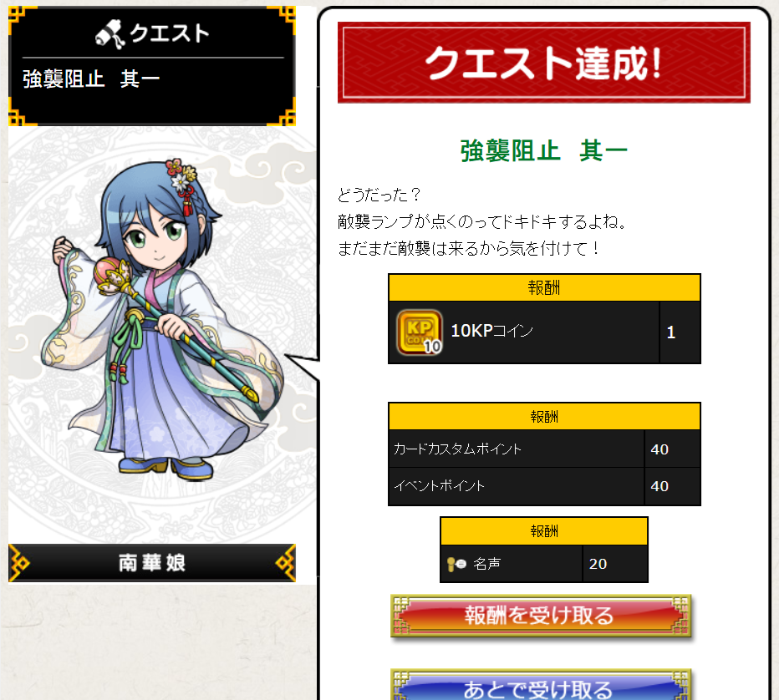Viewport: 779px width, 700px height.
Task: Click the あとで受け取る blue button
Action: (x=541, y=686)
